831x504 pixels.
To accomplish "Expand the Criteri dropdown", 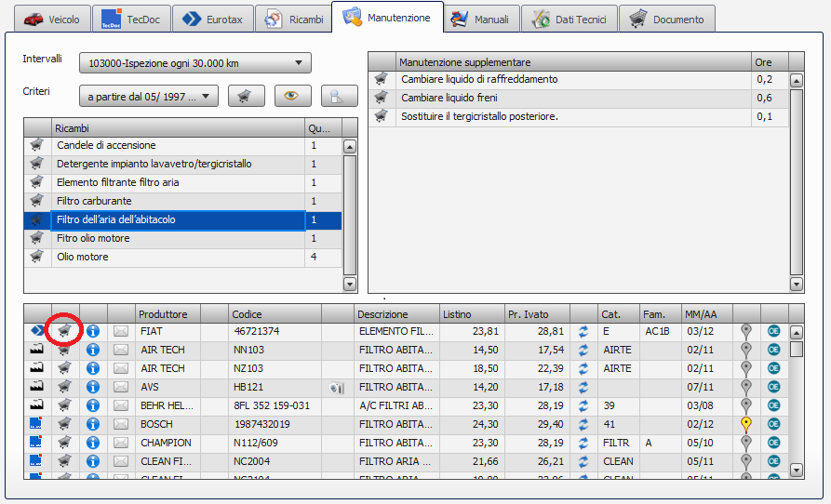I will point(207,96).
